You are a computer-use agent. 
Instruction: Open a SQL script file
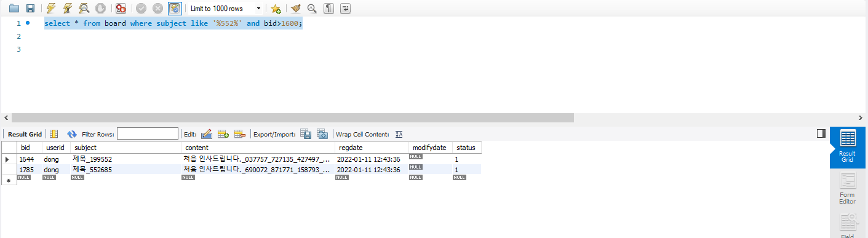[14, 9]
